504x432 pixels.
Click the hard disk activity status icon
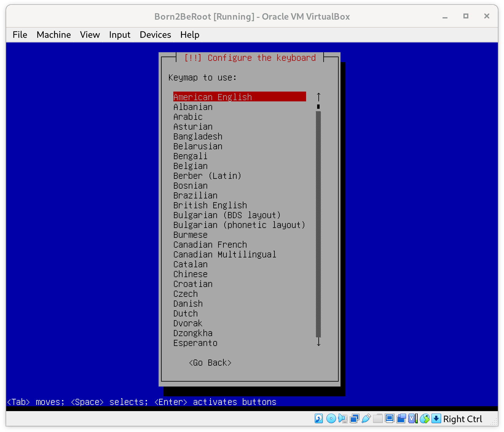pyautogui.click(x=319, y=418)
